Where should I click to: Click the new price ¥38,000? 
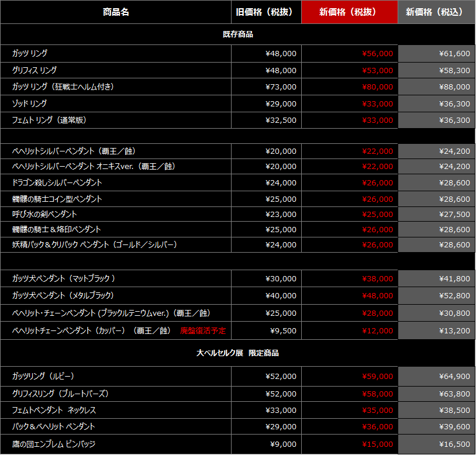click(x=377, y=279)
